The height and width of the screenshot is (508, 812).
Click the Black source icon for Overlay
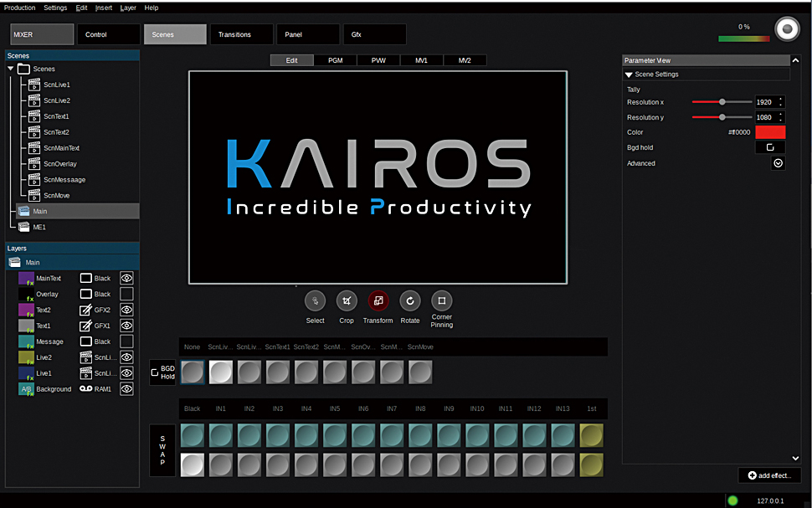(x=86, y=294)
